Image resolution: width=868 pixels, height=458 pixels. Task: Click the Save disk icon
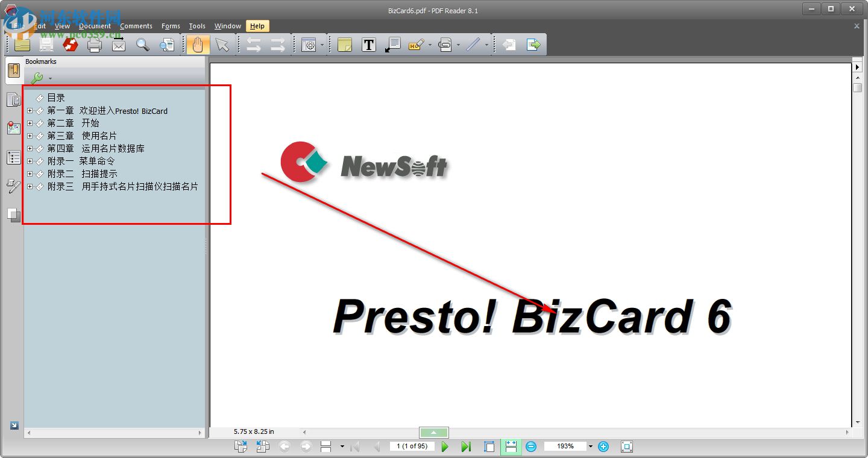46,45
